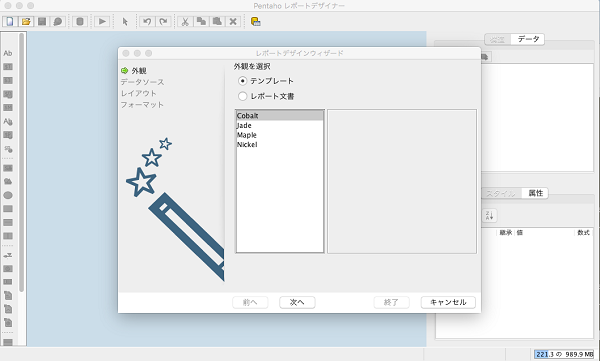The height and width of the screenshot is (361, 600).
Task: Choose the Cobalt template in the list
Action: click(x=280, y=116)
